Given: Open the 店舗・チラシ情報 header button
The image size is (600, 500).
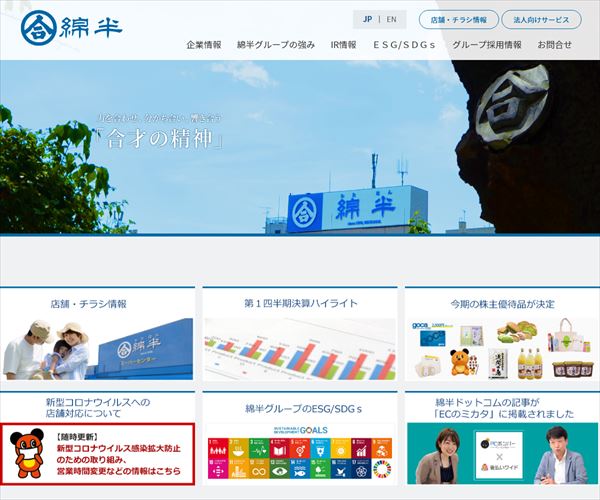Looking at the screenshot, I should 459,20.
